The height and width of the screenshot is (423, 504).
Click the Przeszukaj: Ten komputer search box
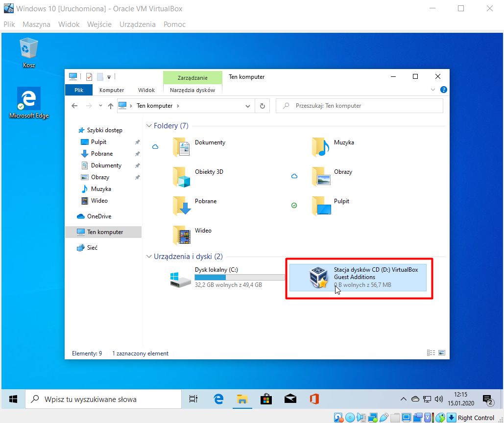pos(360,106)
